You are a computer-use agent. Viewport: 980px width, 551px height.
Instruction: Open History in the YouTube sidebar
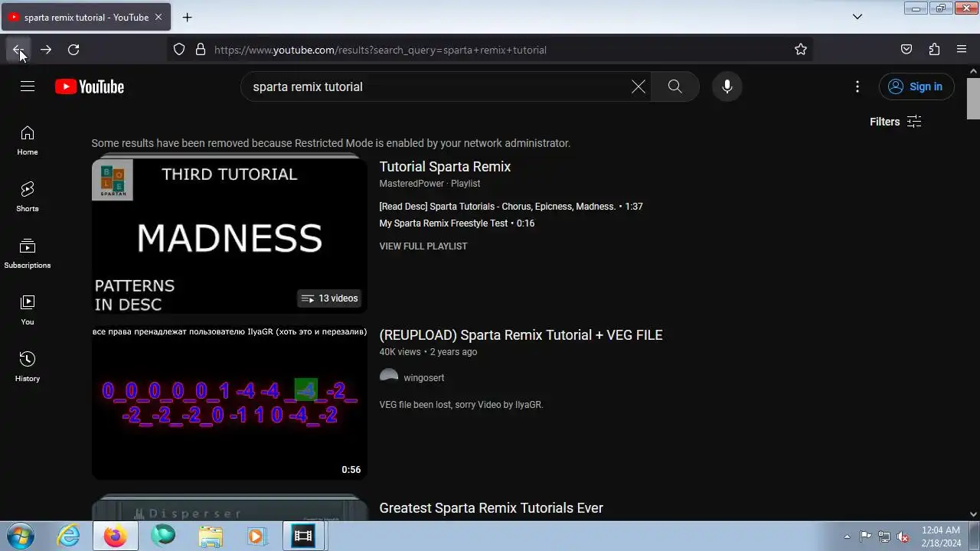(x=28, y=367)
